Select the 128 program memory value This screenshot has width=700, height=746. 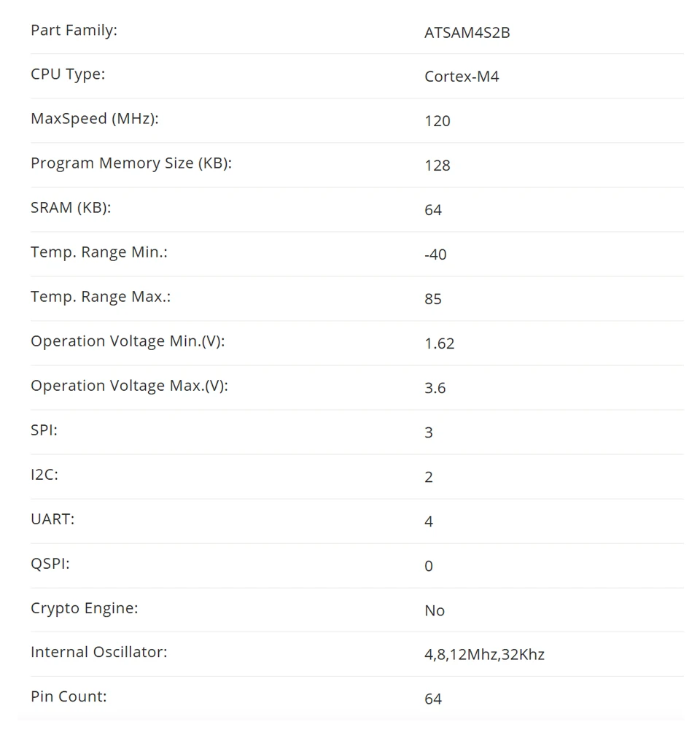437,166
